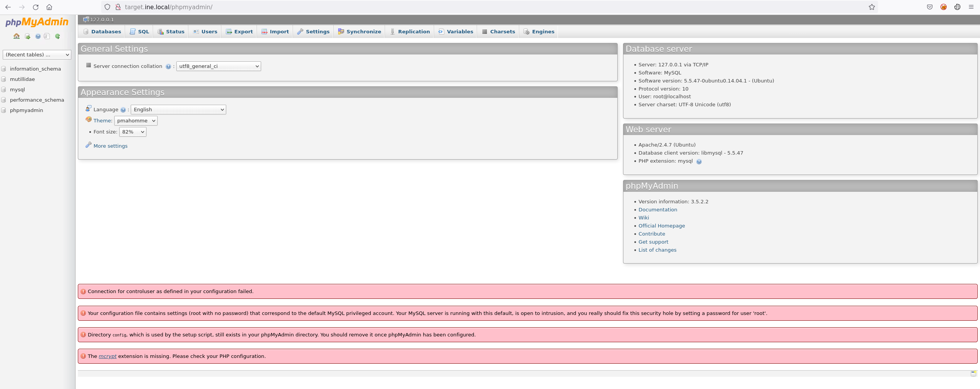
Task: Bookmark this page with the star icon
Action: [x=872, y=7]
